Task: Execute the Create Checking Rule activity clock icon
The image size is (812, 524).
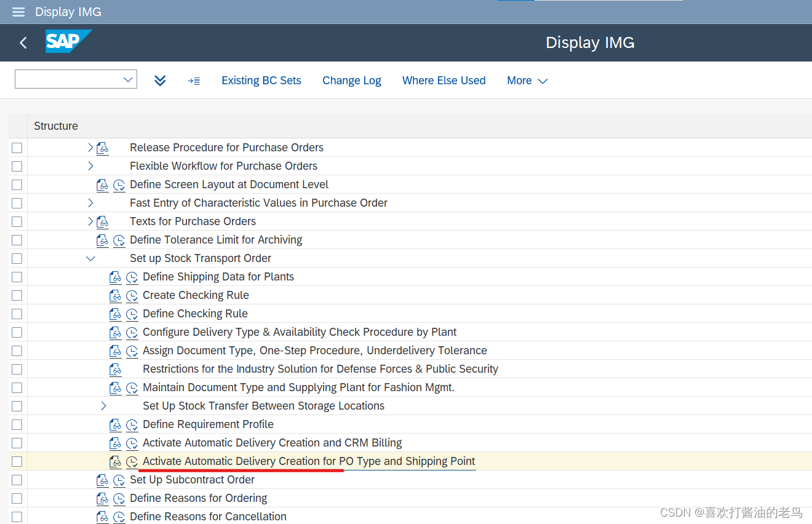Action: [132, 295]
